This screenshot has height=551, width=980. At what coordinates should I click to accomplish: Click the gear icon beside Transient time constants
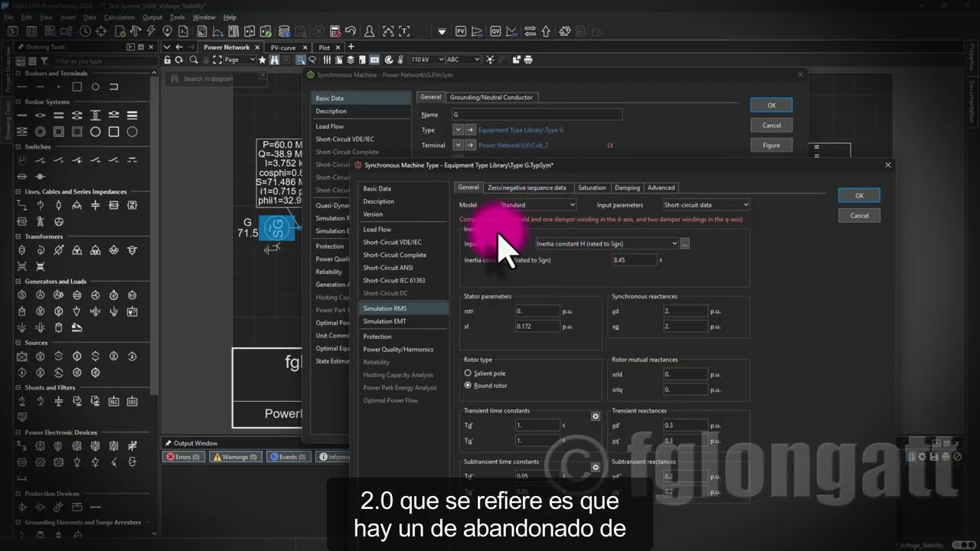coord(596,416)
